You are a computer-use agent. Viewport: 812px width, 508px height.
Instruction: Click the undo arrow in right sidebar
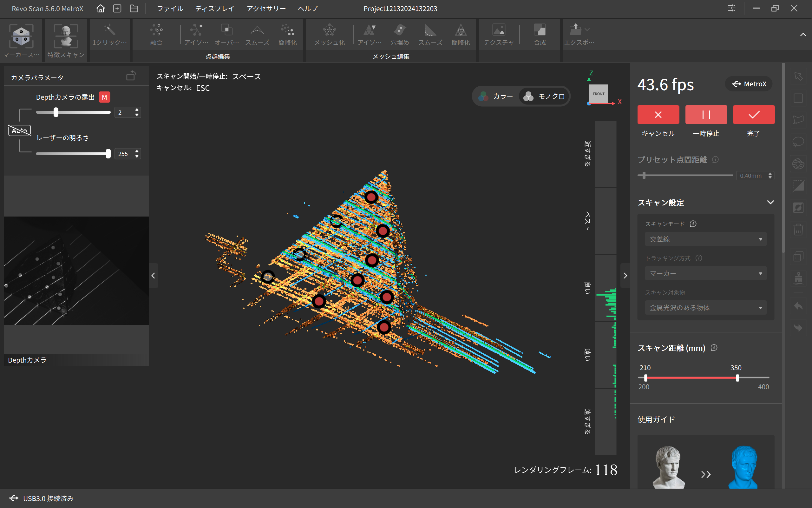click(798, 306)
